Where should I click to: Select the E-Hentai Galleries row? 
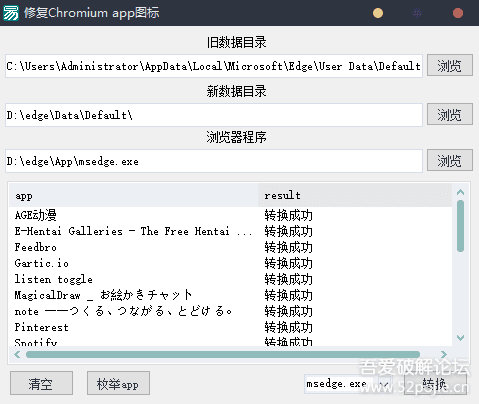pos(230,231)
